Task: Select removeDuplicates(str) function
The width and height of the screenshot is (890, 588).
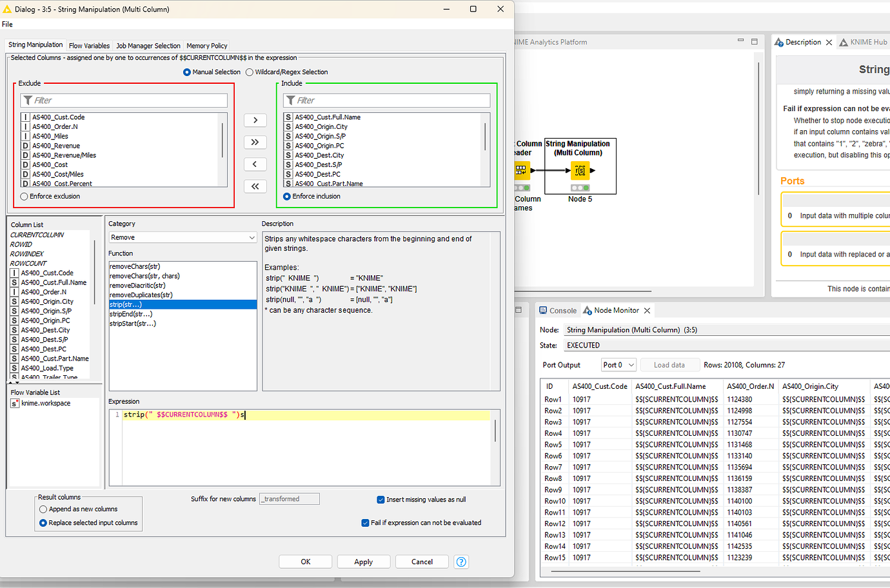Action: (x=141, y=295)
